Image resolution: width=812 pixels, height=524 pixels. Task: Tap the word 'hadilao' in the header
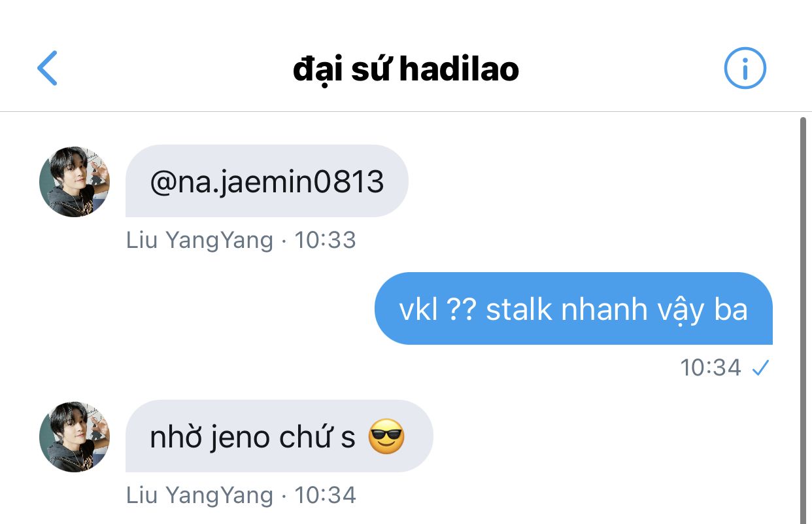459,69
